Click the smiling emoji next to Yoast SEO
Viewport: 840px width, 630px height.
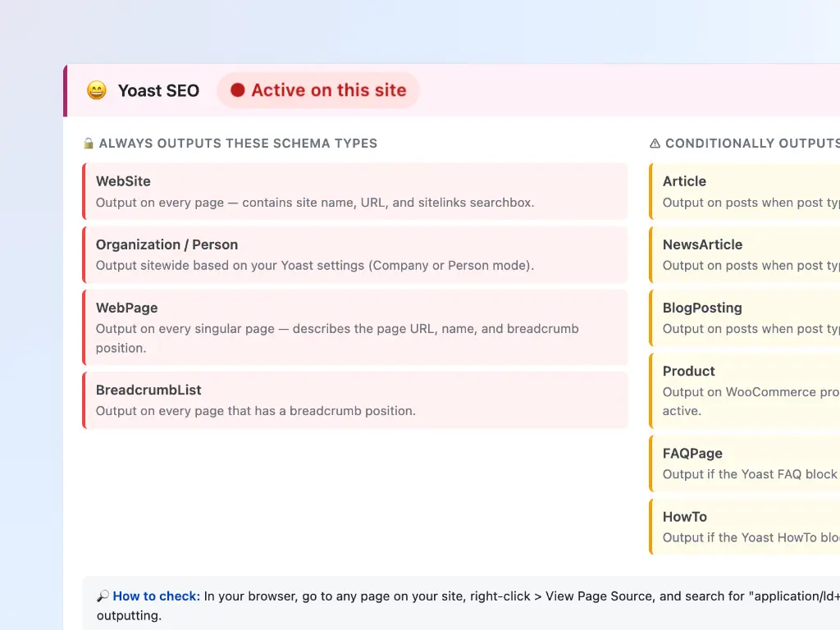pos(97,90)
